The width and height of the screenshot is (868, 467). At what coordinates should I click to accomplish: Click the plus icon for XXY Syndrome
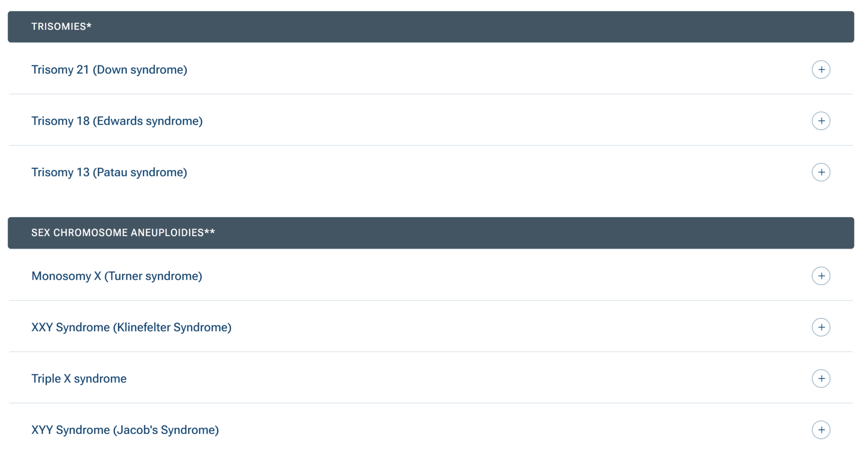(821, 327)
